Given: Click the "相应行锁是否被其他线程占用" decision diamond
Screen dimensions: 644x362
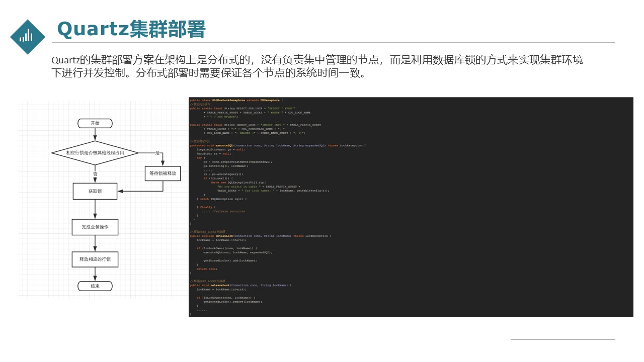Looking at the screenshot, I should [95, 152].
